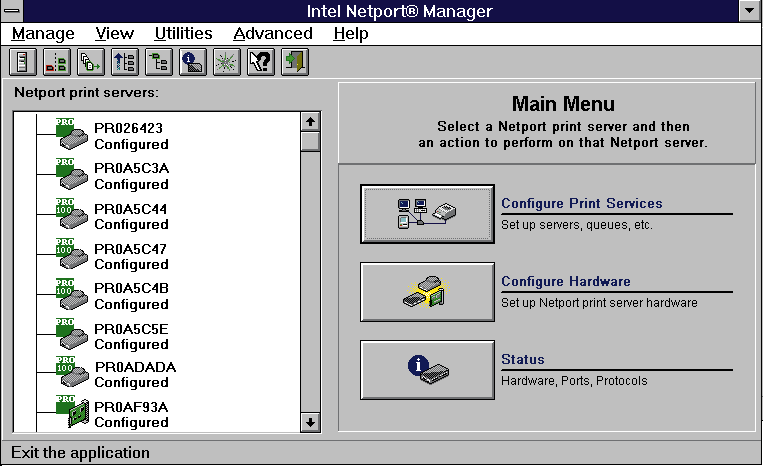The height and width of the screenshot is (466, 763).
Task: Click the PR0ADADA server name
Action: (x=135, y=367)
